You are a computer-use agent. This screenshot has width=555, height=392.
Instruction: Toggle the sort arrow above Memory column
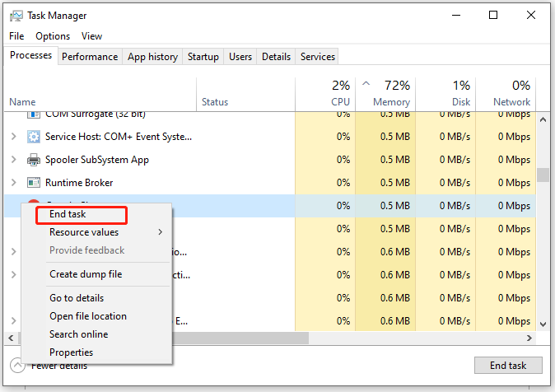click(x=366, y=83)
